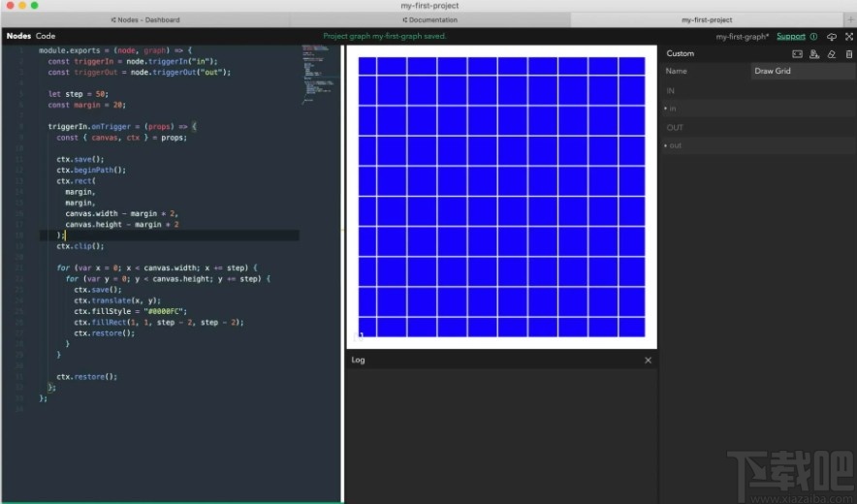Click the module.exports first code line
The width and height of the screenshot is (857, 504).
115,50
